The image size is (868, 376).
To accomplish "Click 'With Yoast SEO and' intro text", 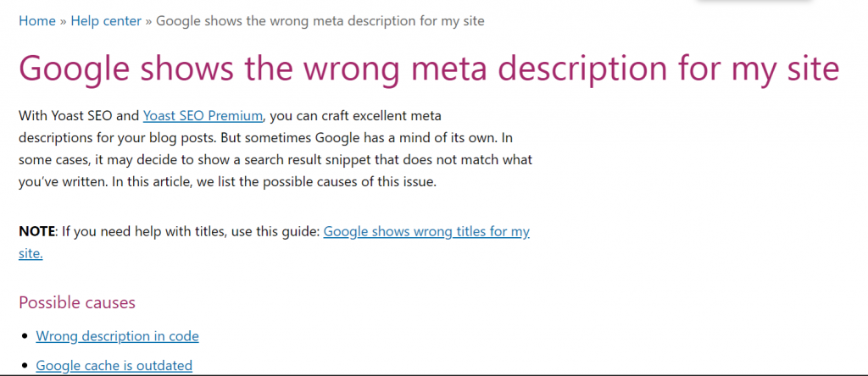I will (x=79, y=115).
